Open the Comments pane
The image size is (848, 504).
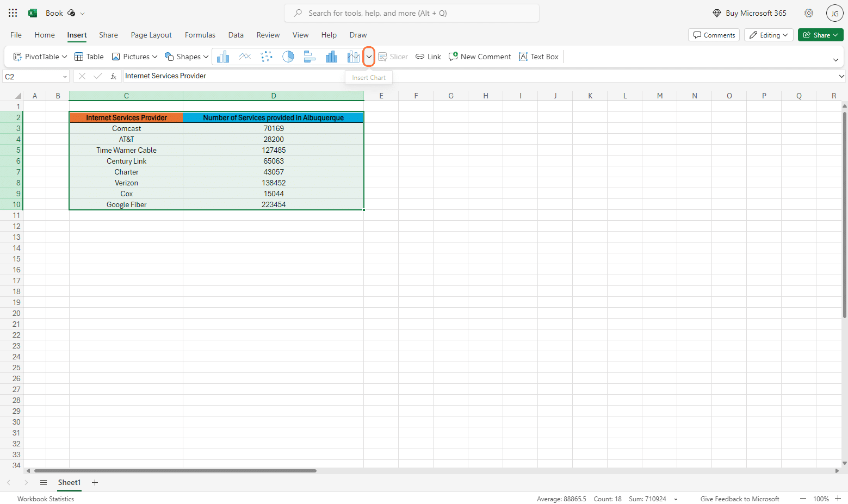point(714,35)
